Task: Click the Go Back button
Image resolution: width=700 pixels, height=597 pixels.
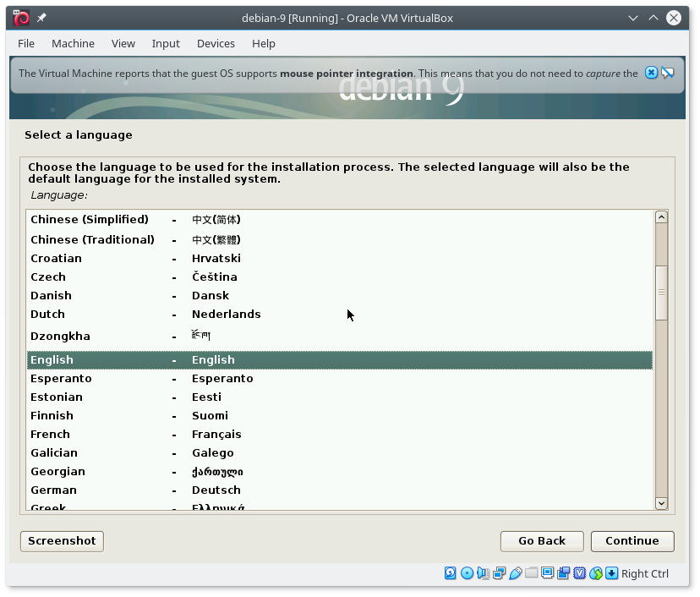Action: coord(542,541)
